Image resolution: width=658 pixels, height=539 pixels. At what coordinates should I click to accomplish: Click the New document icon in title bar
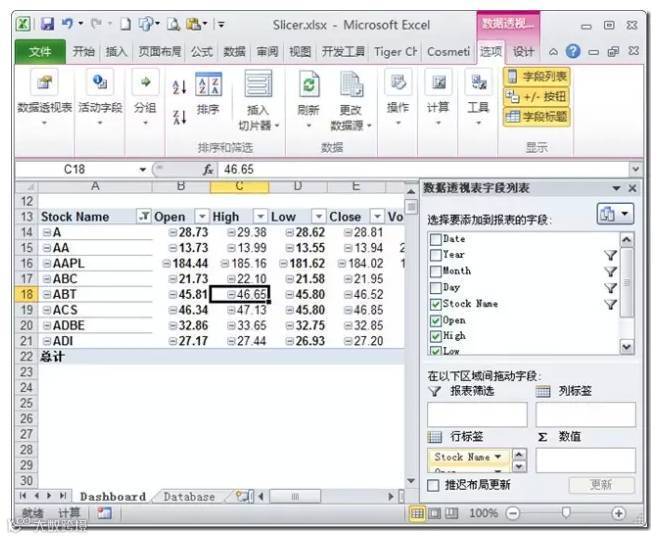click(x=125, y=24)
